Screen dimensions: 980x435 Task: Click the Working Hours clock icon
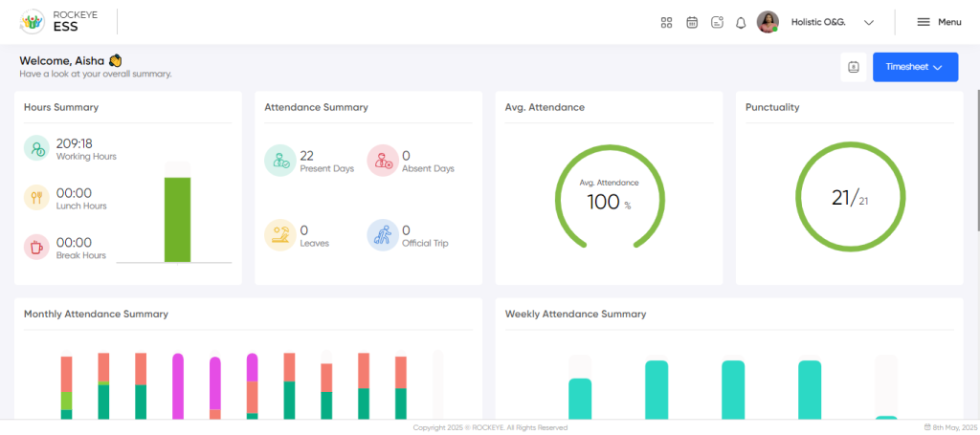36,148
